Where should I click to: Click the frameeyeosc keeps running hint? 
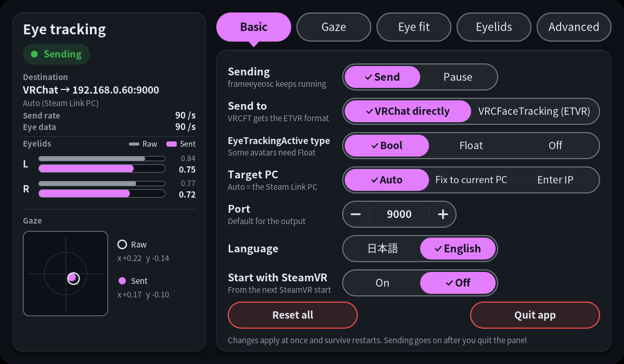tap(277, 84)
